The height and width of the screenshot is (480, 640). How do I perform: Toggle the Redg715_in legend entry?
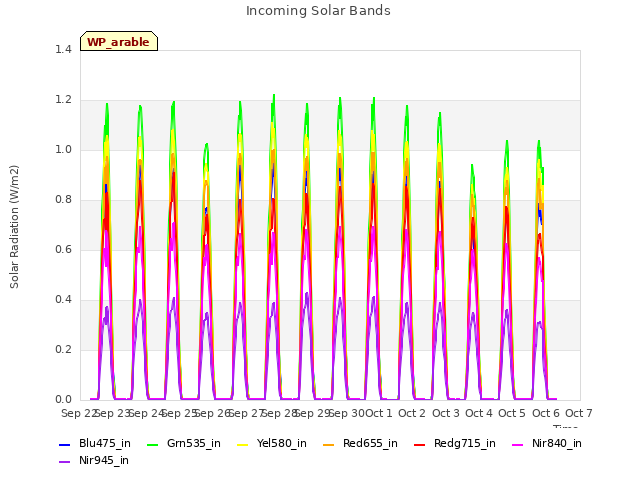click(x=455, y=443)
